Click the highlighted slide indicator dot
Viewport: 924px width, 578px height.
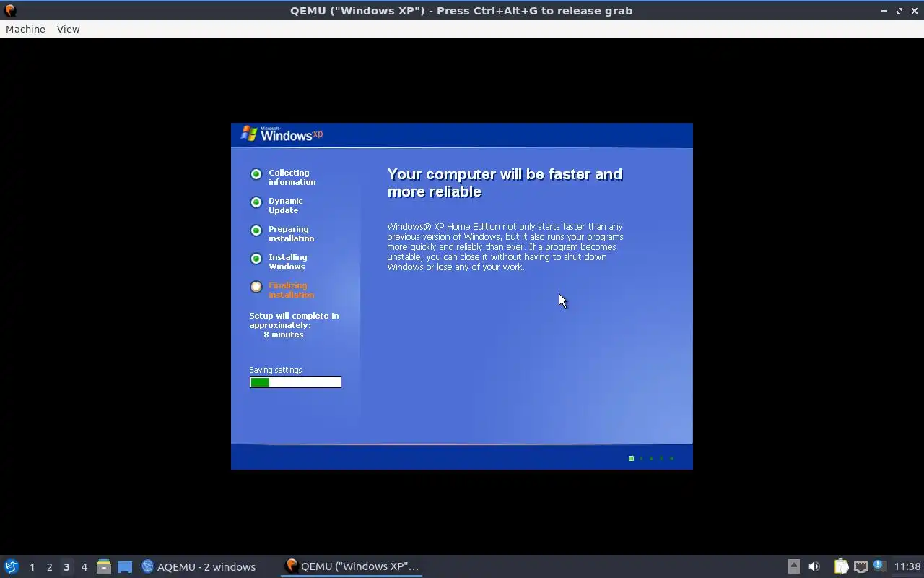point(631,458)
